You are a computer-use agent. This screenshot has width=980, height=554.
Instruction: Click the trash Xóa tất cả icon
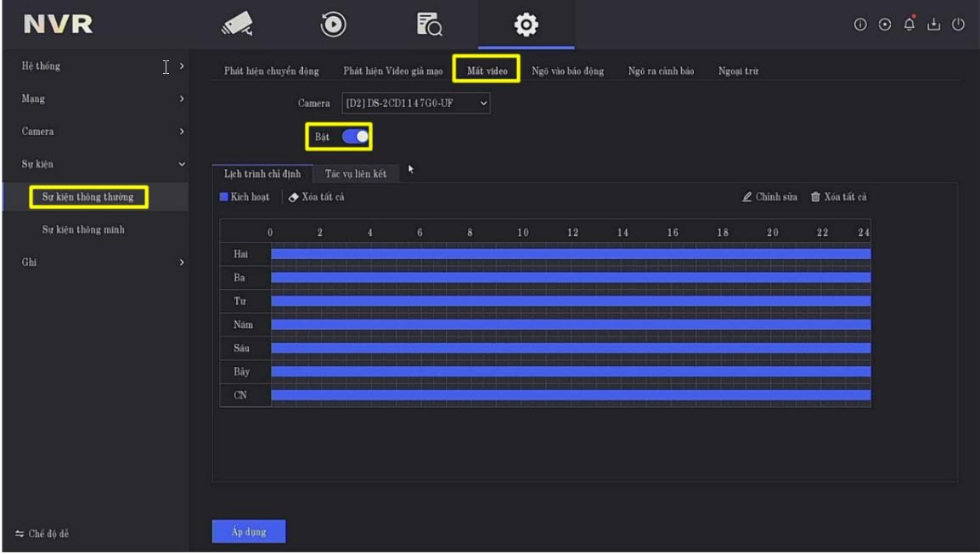815,197
